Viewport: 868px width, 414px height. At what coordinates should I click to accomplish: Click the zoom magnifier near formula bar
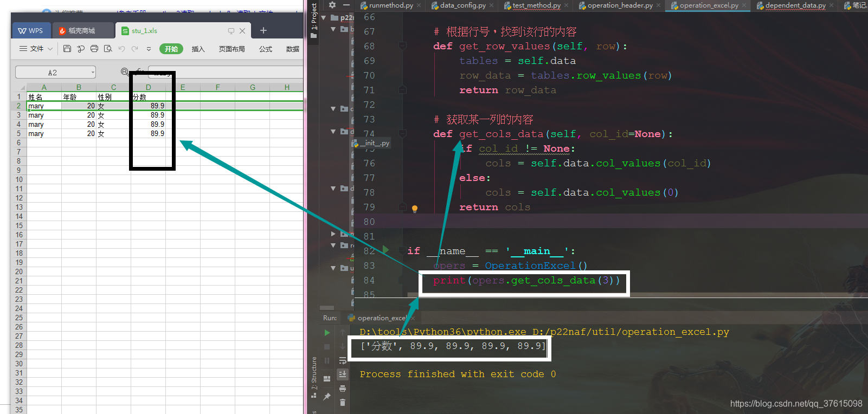pos(125,72)
